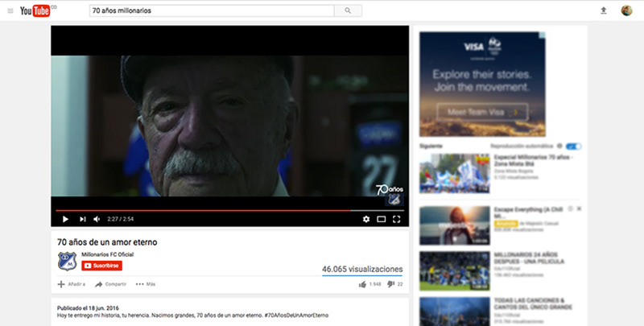Open ad choices icon on Visa ad
This screenshot has width=644, height=326.
tap(542, 35)
